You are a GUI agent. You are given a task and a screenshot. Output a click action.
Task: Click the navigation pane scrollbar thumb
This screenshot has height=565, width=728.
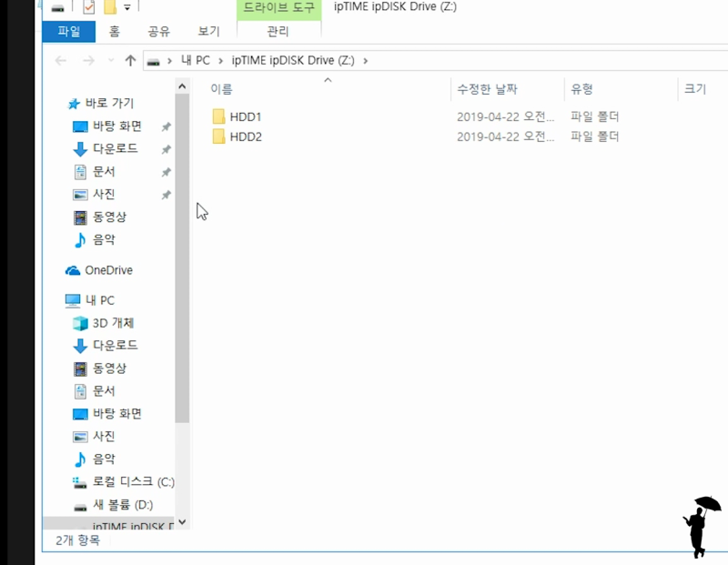coord(182,258)
